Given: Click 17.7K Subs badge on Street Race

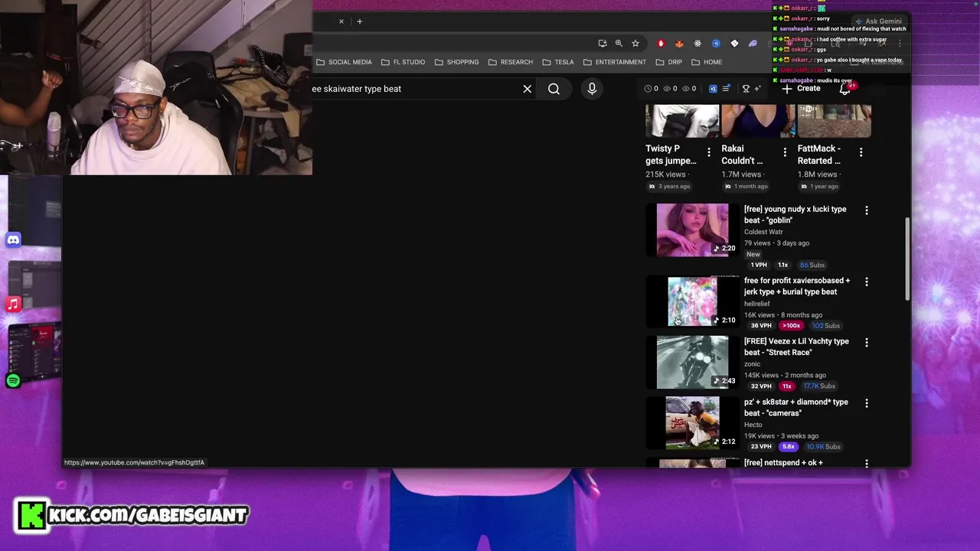Looking at the screenshot, I should point(819,386).
